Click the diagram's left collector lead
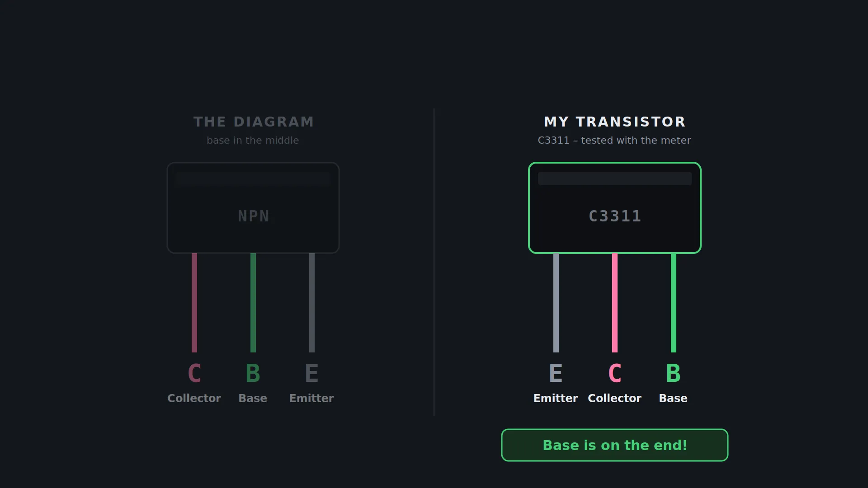This screenshot has width=868, height=488. pos(194,303)
